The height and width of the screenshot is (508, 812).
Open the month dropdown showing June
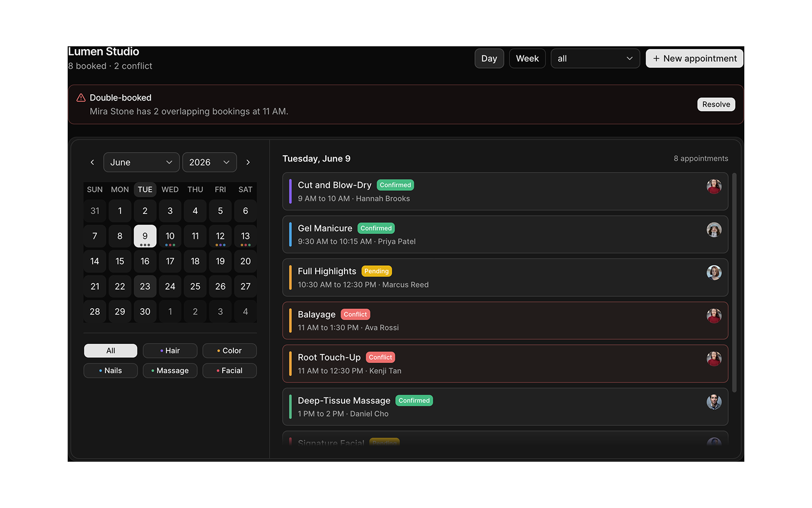pos(142,163)
